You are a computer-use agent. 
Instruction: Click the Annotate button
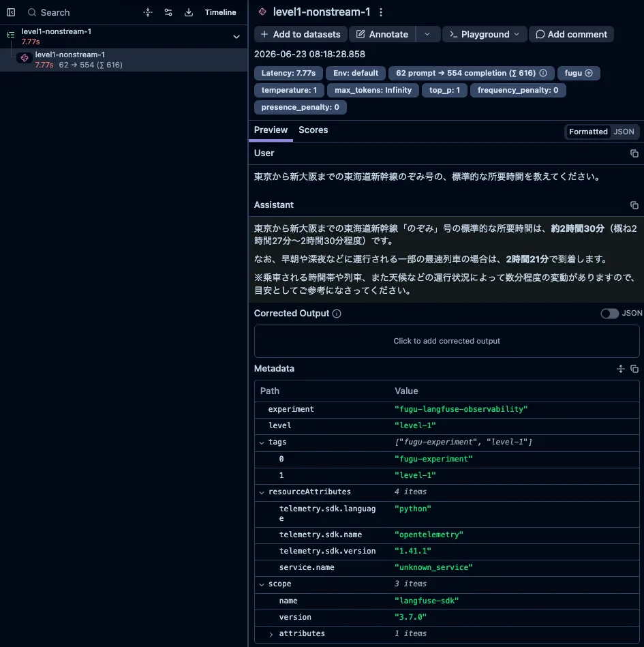[x=382, y=34]
